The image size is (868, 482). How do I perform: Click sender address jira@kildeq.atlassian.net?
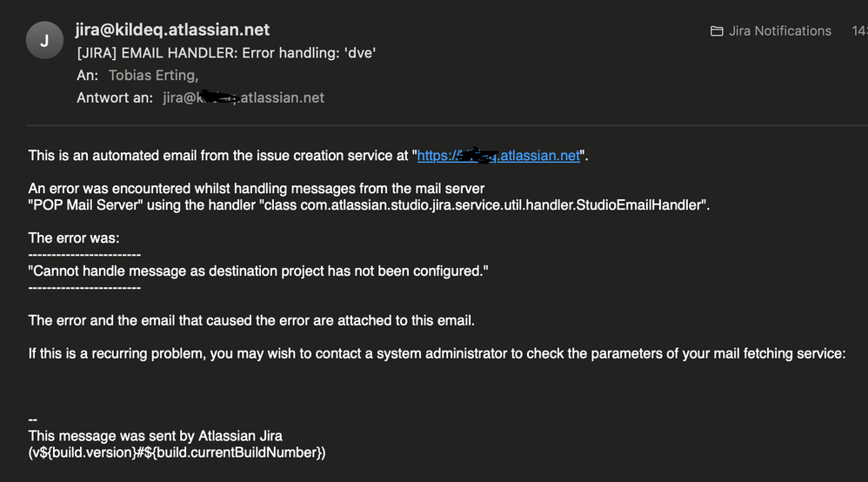click(x=172, y=30)
